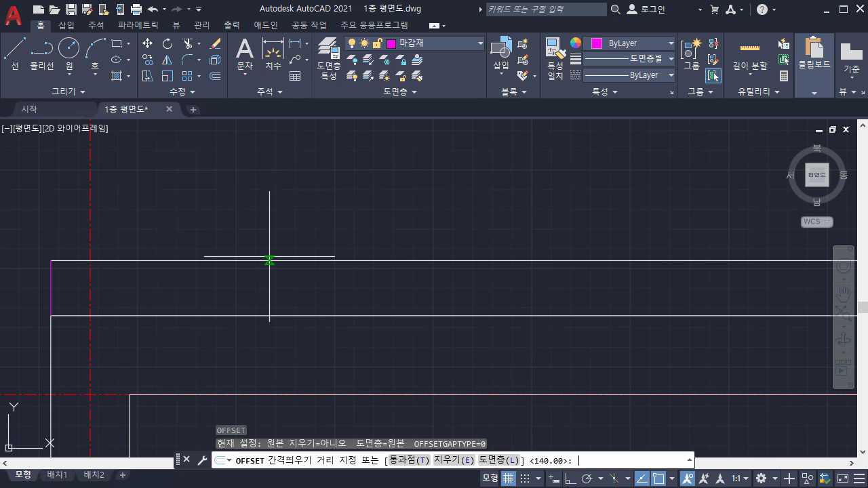Open the Text (문자) tool
This screenshot has width=868, height=488.
coord(244,54)
